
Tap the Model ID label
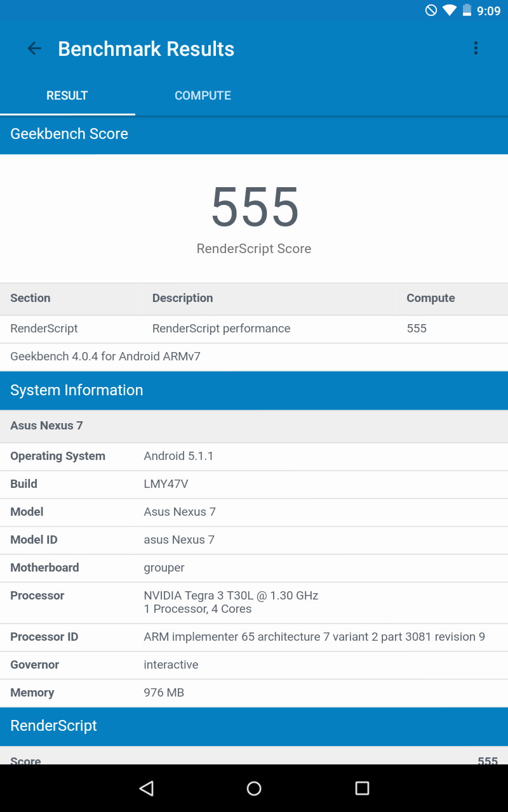click(x=34, y=540)
